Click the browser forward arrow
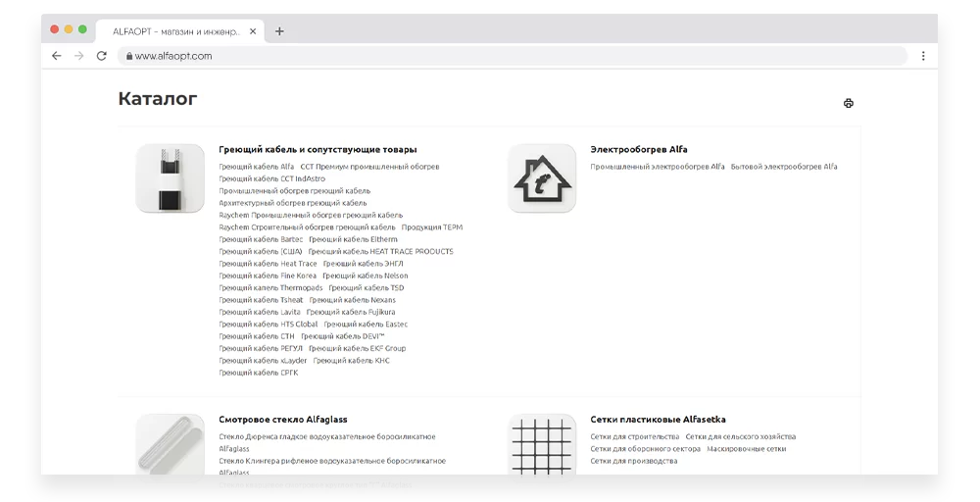 78,56
